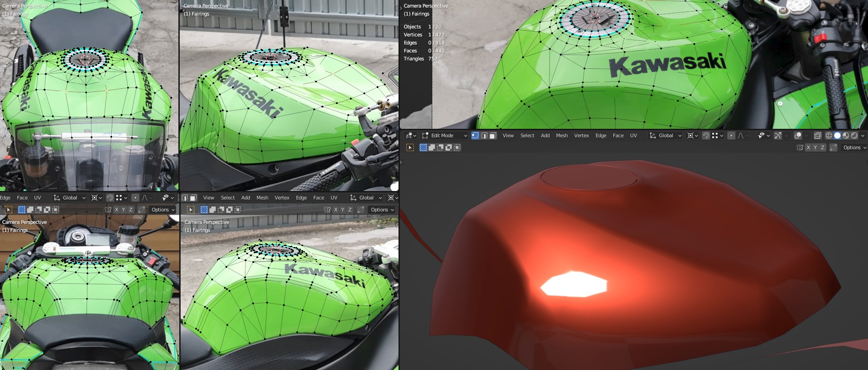Image resolution: width=868 pixels, height=370 pixels.
Task: Open visibility and selectability dropdown in left viewport
Action: tap(168, 198)
